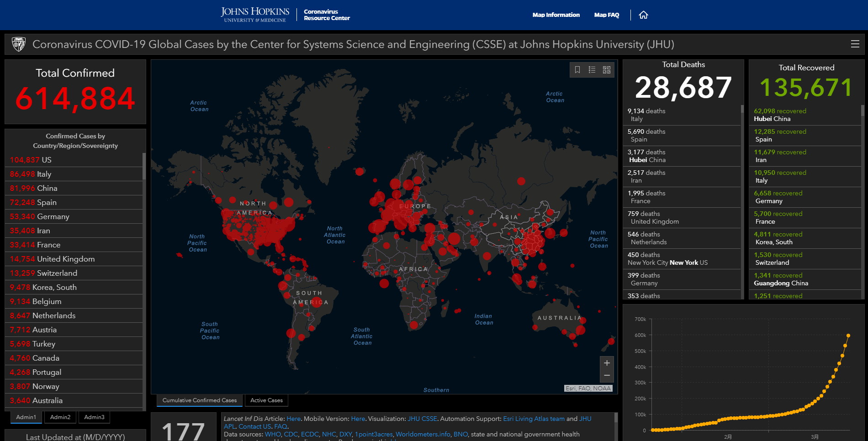Select the US row in confirmed cases
The width and height of the screenshot is (868, 441).
[74, 160]
